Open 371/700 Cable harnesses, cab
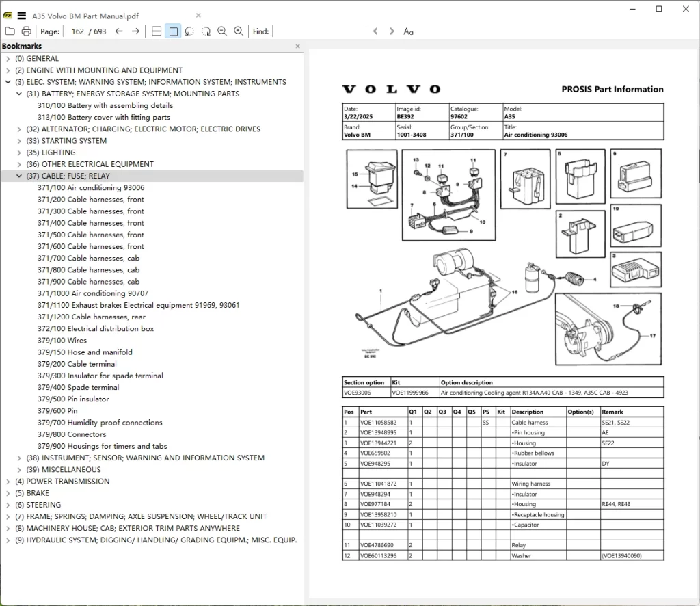 tap(88, 258)
